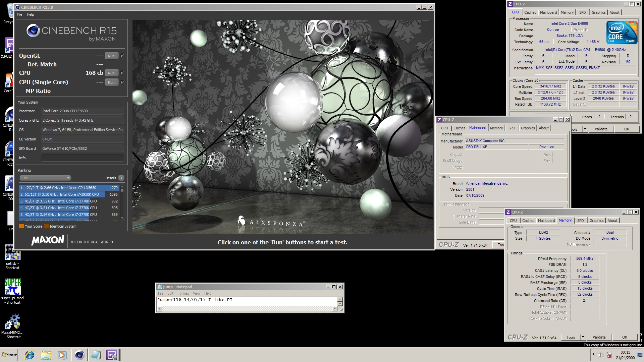This screenshot has width=644, height=362.
Task: Toggle the CPU test checkbox
Action: pos(122,72)
